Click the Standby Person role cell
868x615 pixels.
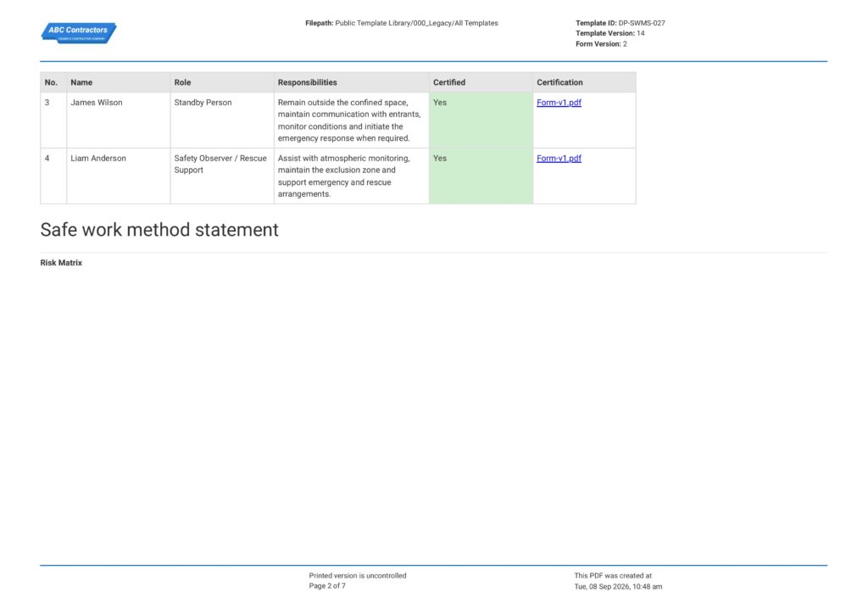pos(222,120)
